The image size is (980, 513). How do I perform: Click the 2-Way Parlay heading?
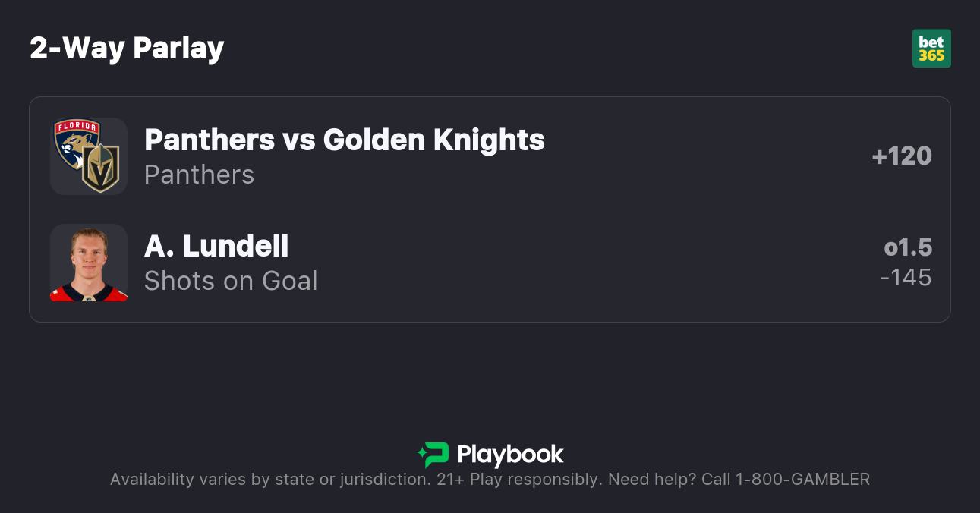[x=127, y=49]
